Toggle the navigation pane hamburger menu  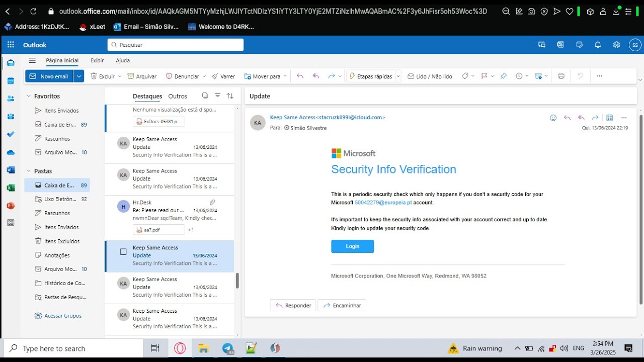click(33, 60)
